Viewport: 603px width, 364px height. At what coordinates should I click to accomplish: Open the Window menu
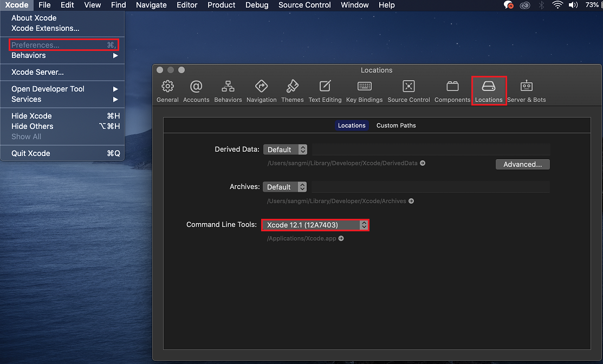tap(354, 5)
